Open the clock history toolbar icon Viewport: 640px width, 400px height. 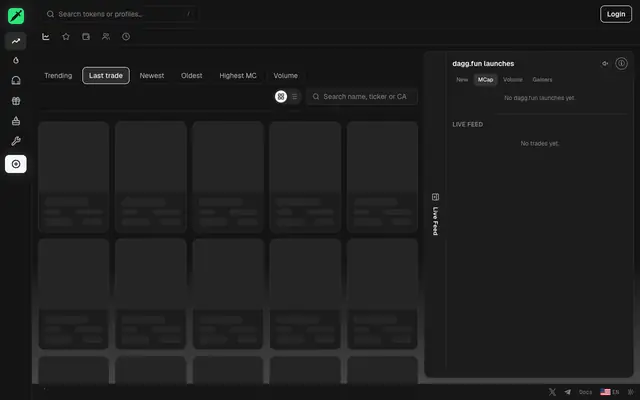126,37
